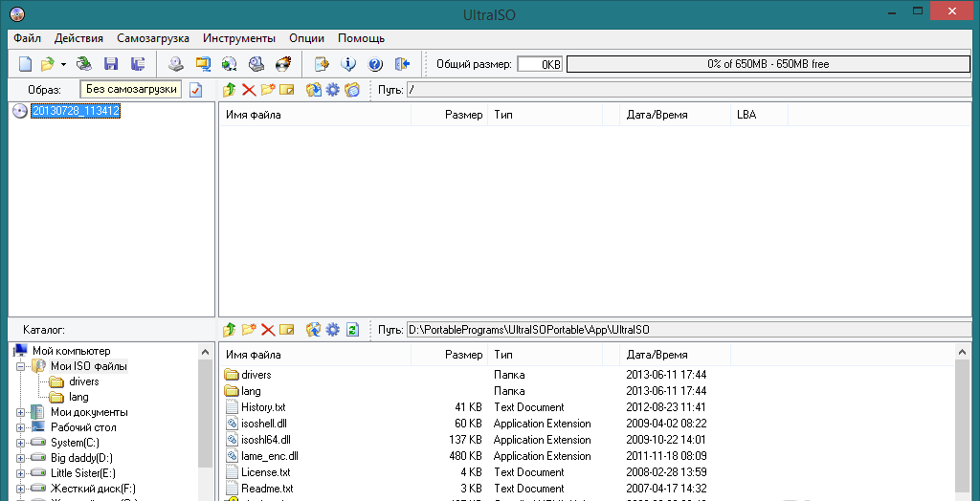Click the red X delete icon in image toolbar
This screenshot has height=501, width=980.
tap(249, 90)
